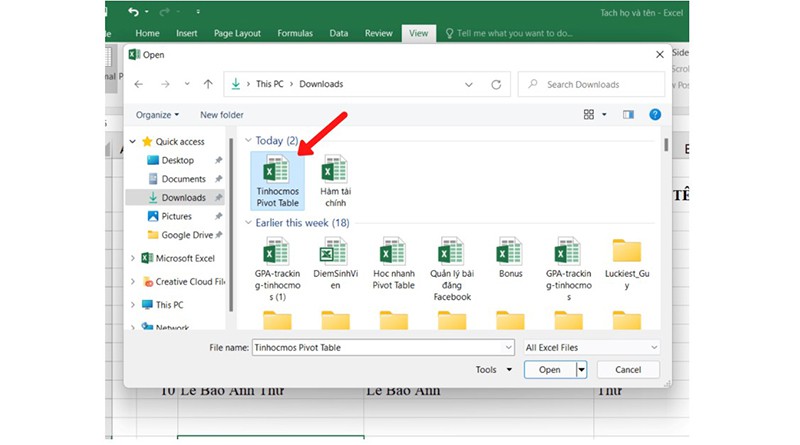Click the Cancel button
Screen dimensions: 800x445
(x=628, y=369)
